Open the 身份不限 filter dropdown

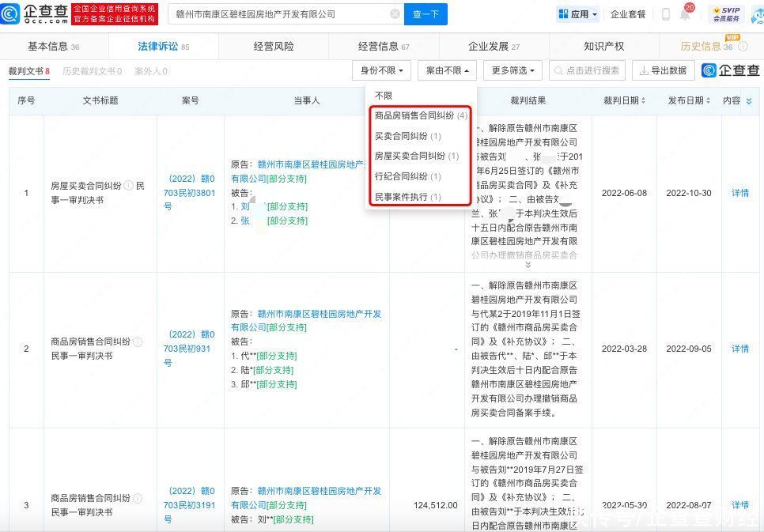pos(381,70)
